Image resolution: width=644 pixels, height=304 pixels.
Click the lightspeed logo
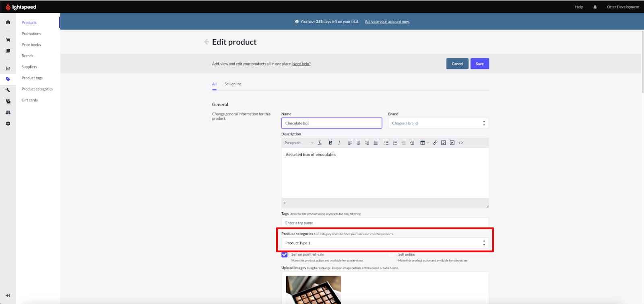point(21,7)
